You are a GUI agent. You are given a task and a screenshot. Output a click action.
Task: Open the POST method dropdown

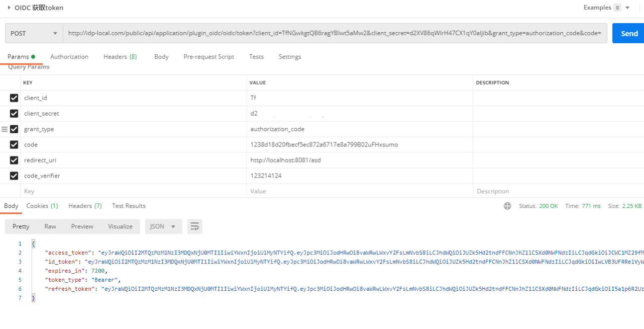click(34, 34)
